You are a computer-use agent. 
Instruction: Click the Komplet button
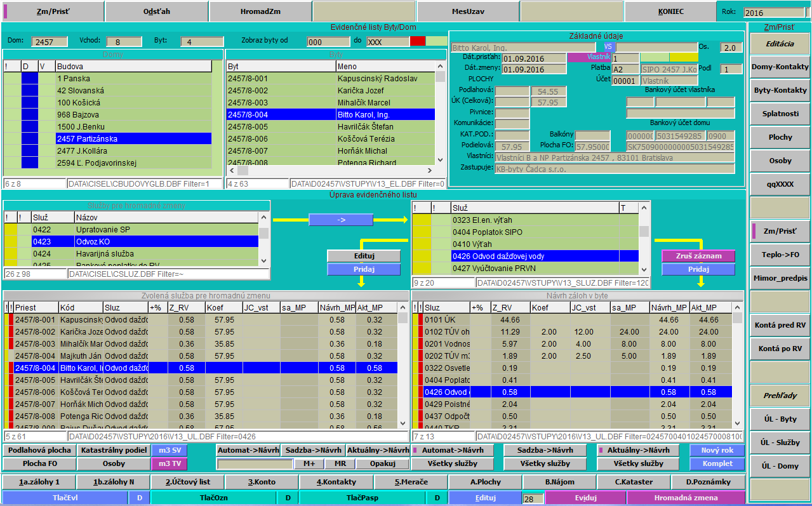point(717,463)
